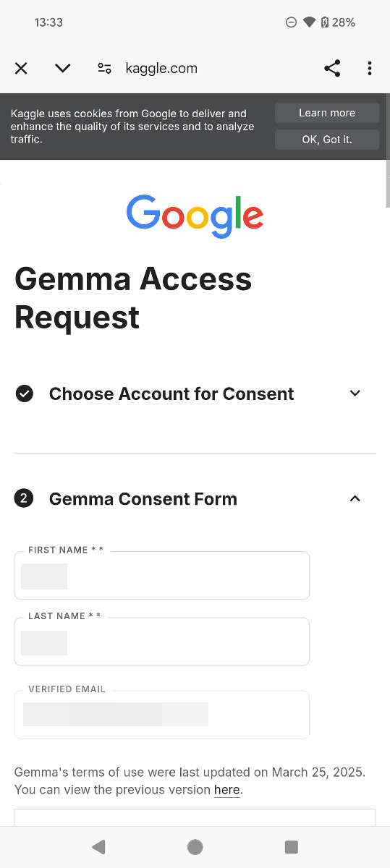Open the three-dot browser menu

point(370,68)
